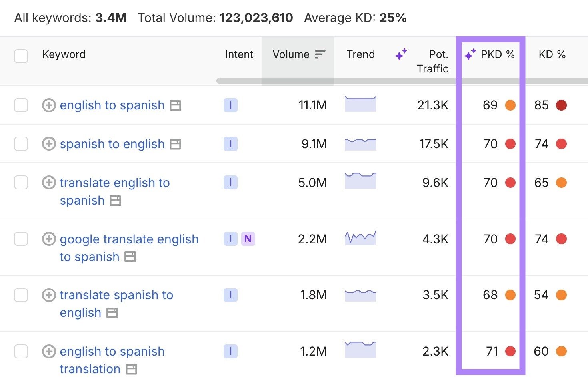Screen dimensions: 588x386
Task: Click potential traffic value 17.5K
Action: click(434, 144)
